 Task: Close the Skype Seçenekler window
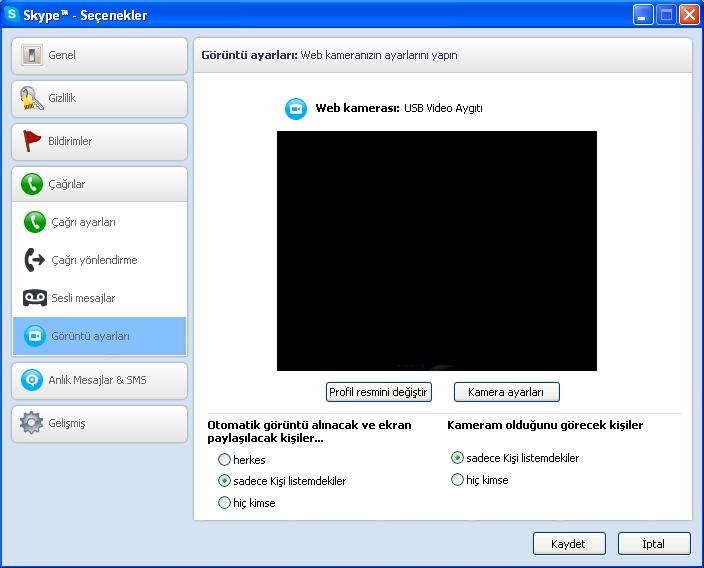[x=689, y=15]
